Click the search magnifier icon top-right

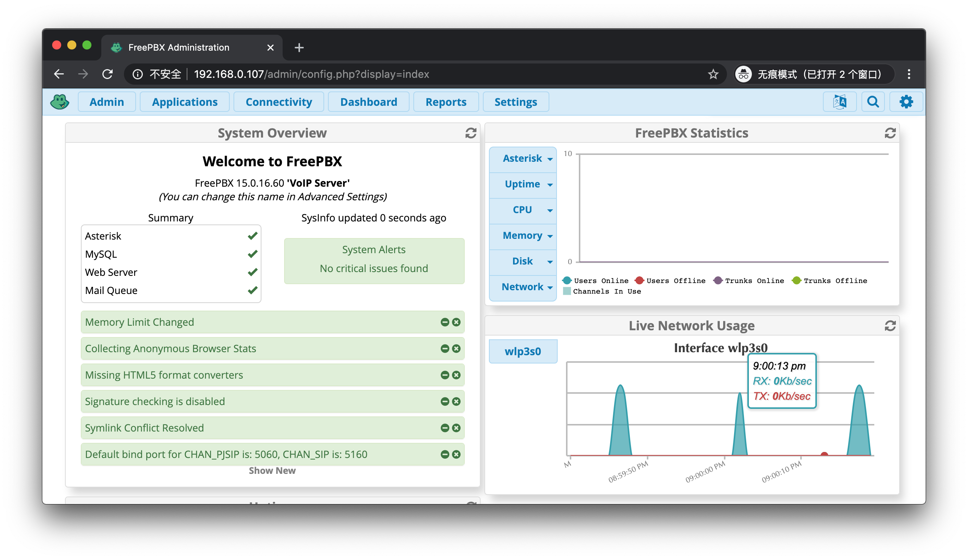click(873, 102)
